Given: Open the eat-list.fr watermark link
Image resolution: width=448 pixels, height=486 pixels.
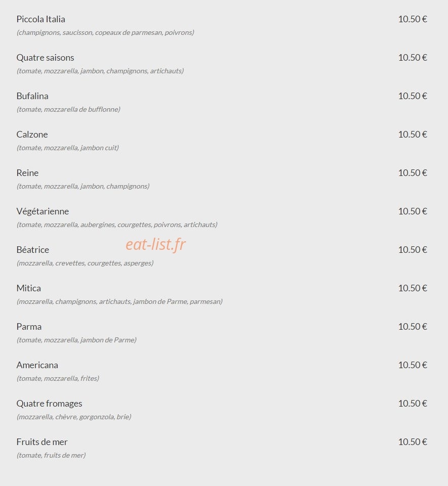Looking at the screenshot, I should pyautogui.click(x=156, y=244).
